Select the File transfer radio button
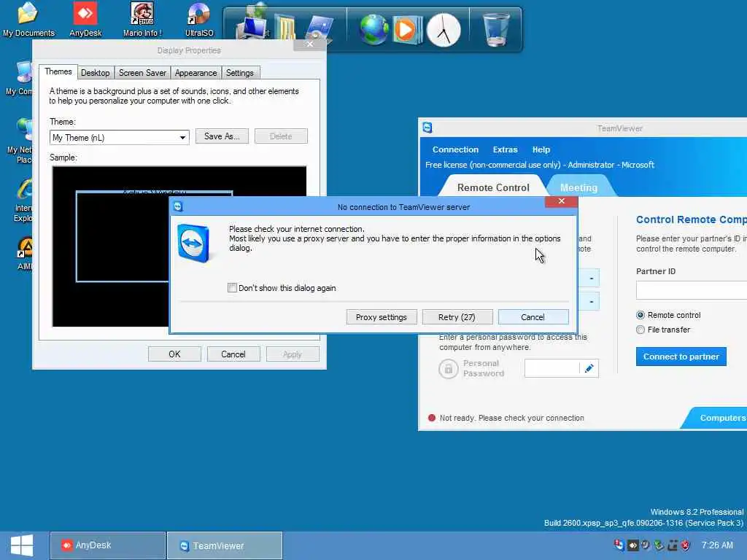 [x=640, y=330]
